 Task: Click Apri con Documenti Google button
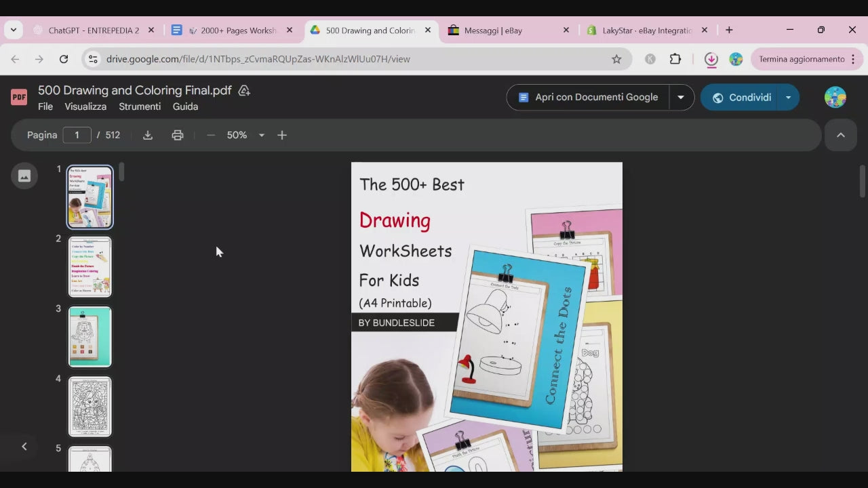click(x=588, y=97)
